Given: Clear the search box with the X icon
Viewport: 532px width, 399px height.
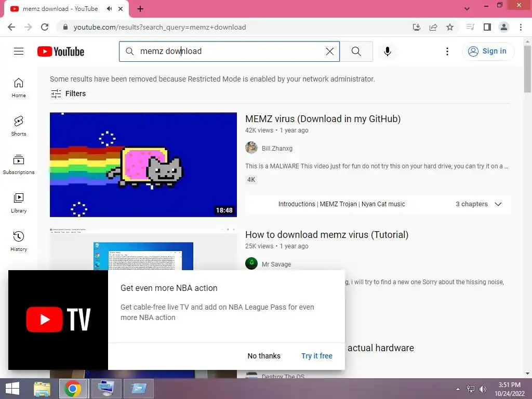Looking at the screenshot, I should tap(330, 51).
